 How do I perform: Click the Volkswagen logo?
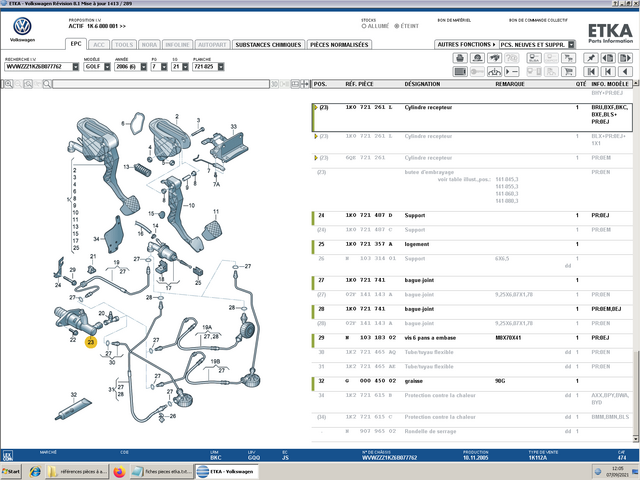coord(22,27)
